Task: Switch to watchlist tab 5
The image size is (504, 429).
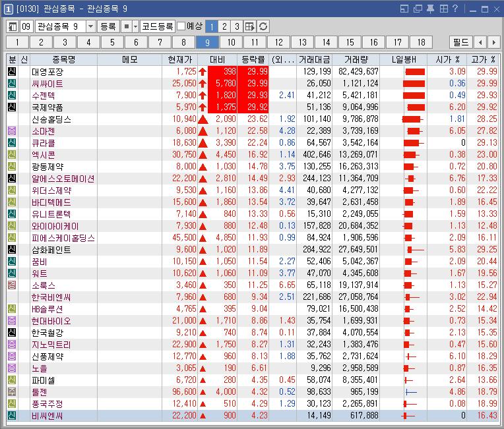Action: coord(112,42)
